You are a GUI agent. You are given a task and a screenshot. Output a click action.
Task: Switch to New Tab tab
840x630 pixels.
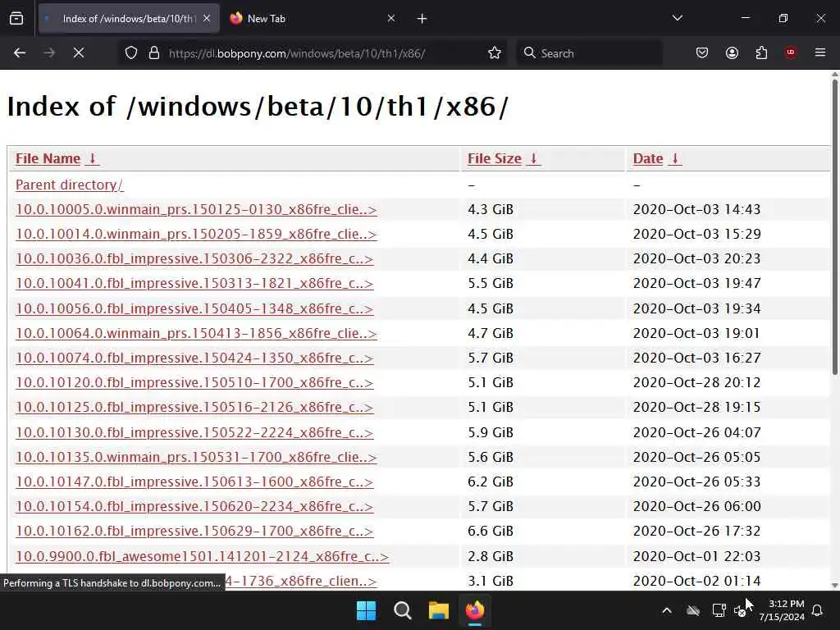click(x=313, y=19)
